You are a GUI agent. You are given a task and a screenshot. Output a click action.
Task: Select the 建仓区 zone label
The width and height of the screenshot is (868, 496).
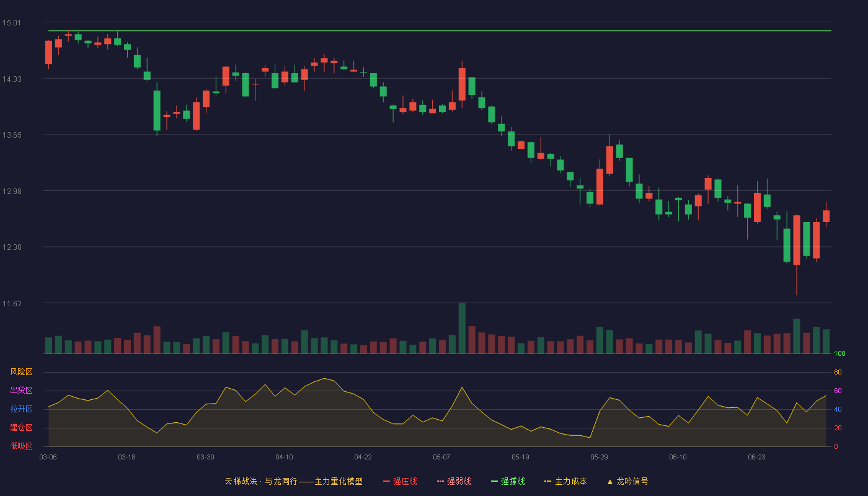(22, 428)
